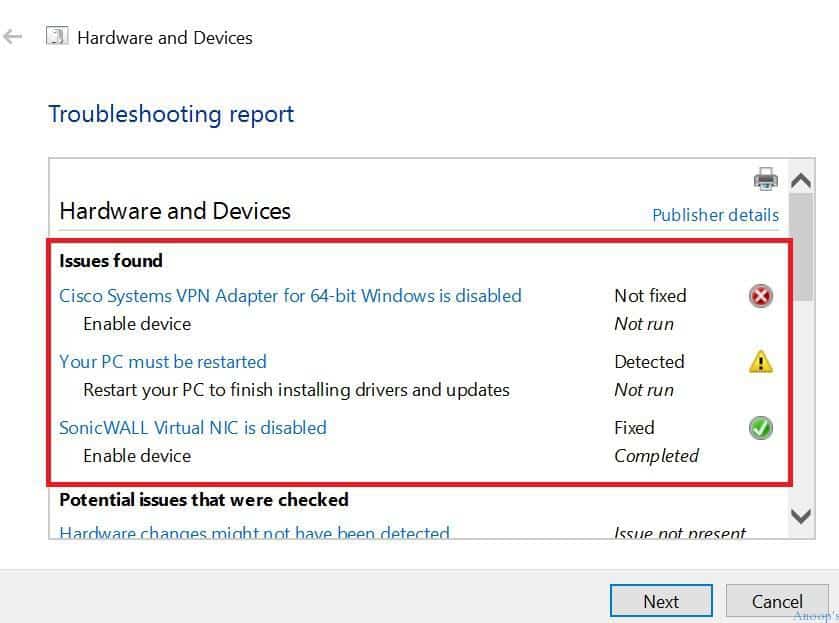Click the scrollbar down arrow
839x623 pixels.
tap(801, 516)
